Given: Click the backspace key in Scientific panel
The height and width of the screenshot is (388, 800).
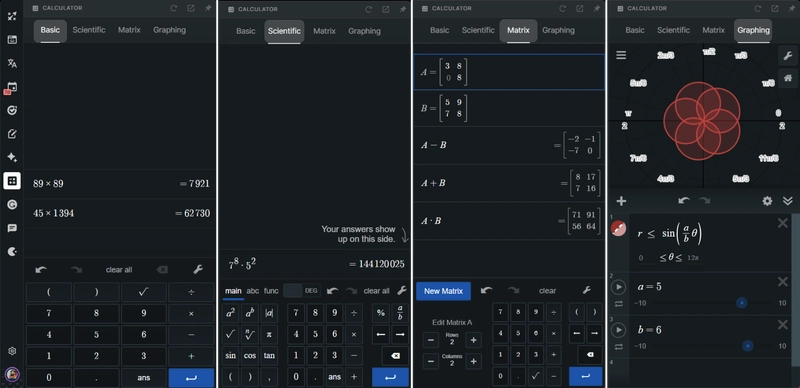Looking at the screenshot, I should (395, 356).
